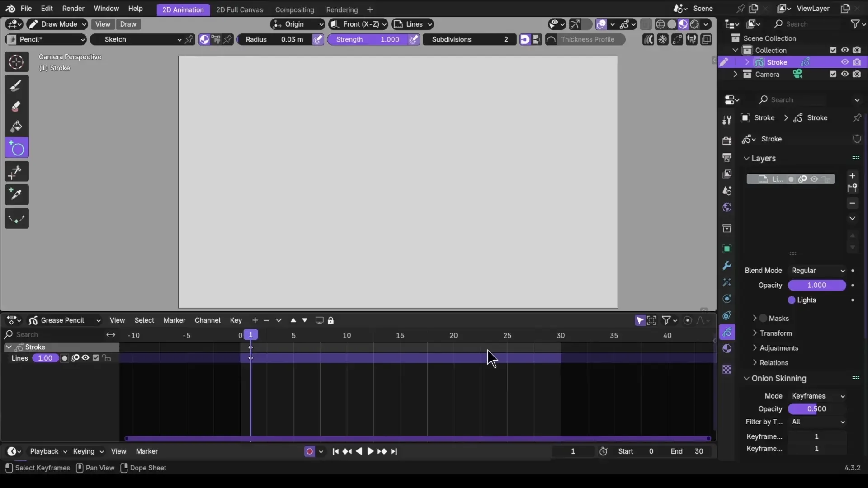Select the Circle drawing tool
Viewport: 868px width, 488px height.
click(17, 149)
